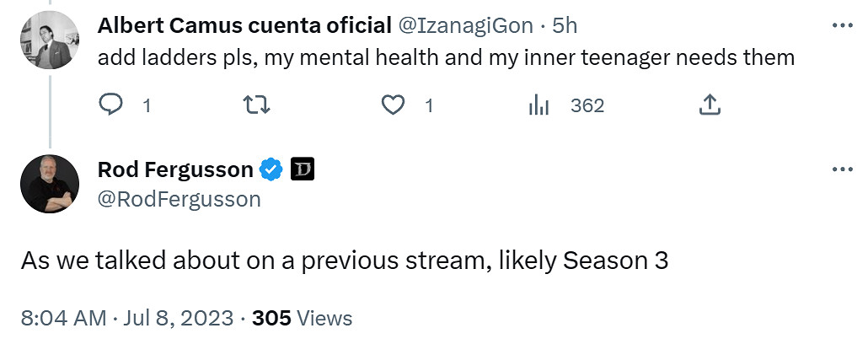The width and height of the screenshot is (868, 344).
Task: Reply to Albert Camus's tweet
Action: [x=112, y=105]
